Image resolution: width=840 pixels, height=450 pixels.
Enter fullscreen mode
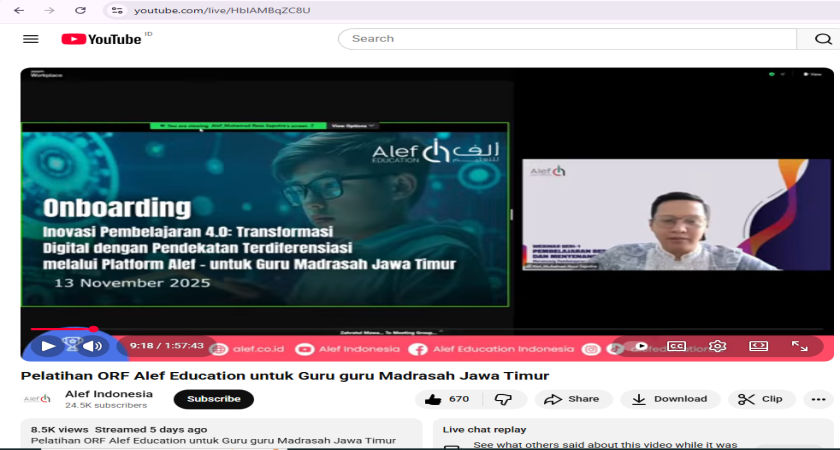tap(799, 346)
